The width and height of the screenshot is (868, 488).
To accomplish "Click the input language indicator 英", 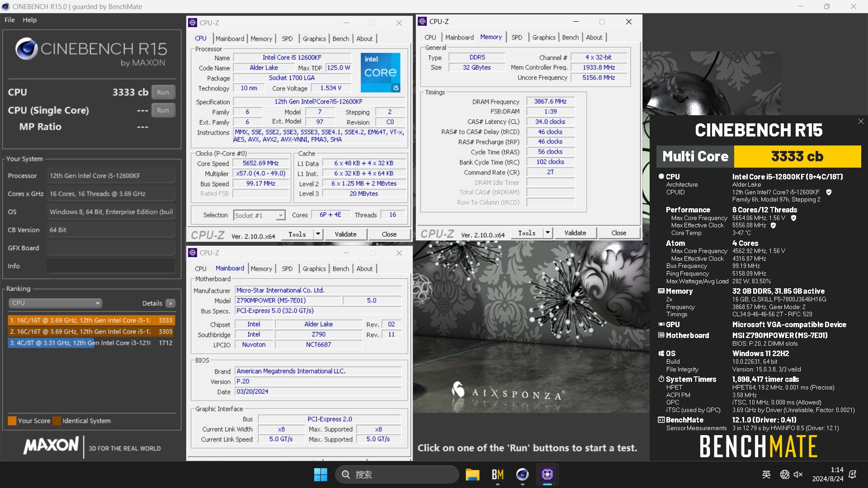I will 766,474.
